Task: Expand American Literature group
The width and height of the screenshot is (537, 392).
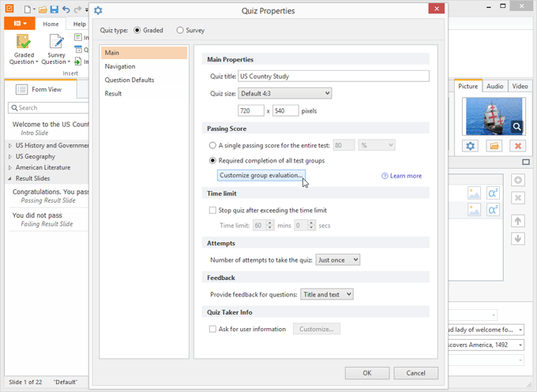Action: click(10, 168)
